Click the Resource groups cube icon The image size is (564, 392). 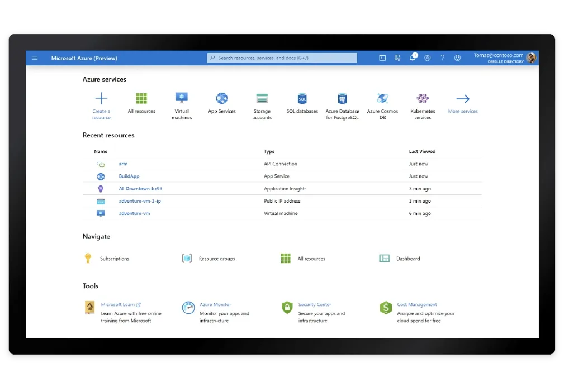click(x=187, y=259)
